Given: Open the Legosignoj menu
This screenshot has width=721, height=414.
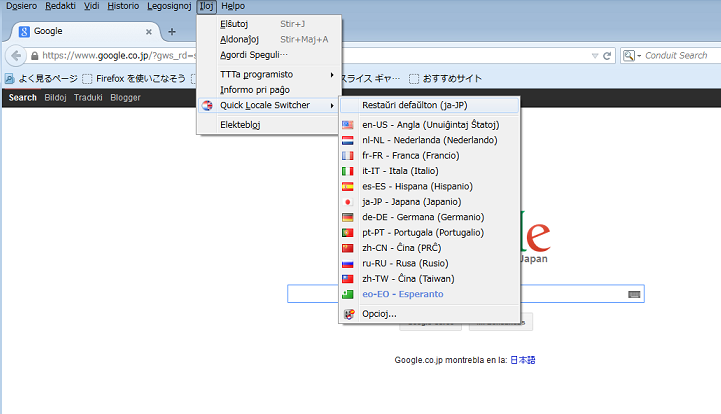Looking at the screenshot, I should point(169,6).
